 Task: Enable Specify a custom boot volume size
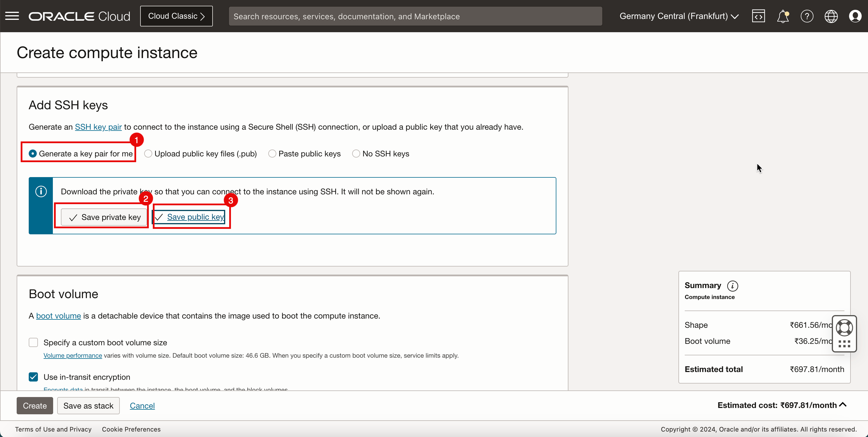pyautogui.click(x=33, y=342)
